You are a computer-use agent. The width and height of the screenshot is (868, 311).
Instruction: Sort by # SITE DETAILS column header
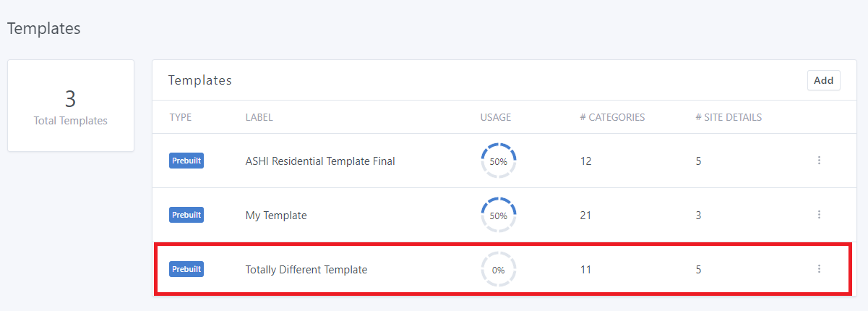pos(729,117)
